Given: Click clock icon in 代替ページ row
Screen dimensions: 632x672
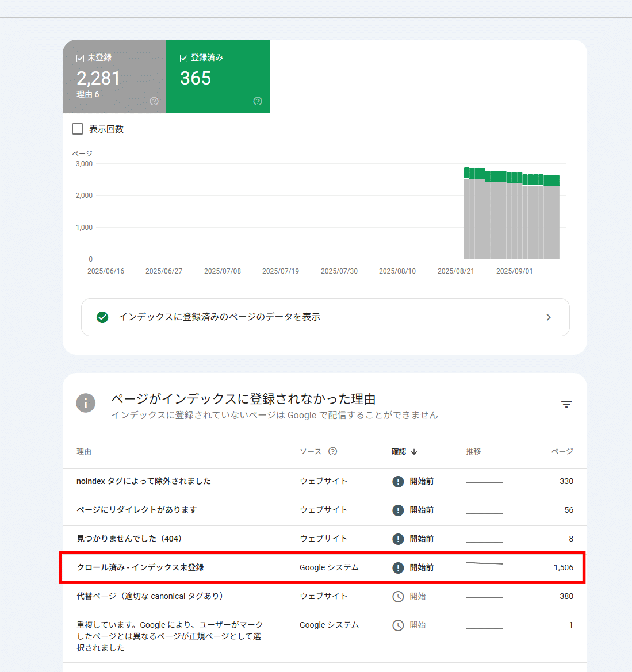Looking at the screenshot, I should pyautogui.click(x=398, y=597).
